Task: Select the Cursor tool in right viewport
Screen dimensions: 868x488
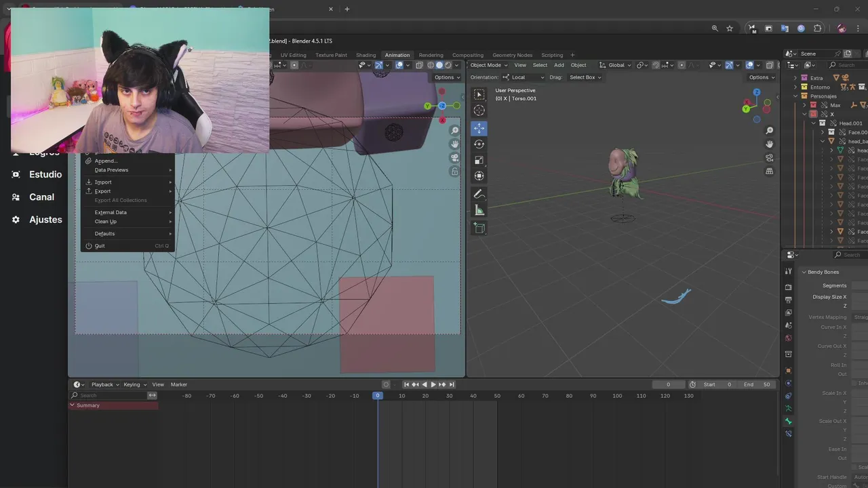Action: (x=479, y=110)
